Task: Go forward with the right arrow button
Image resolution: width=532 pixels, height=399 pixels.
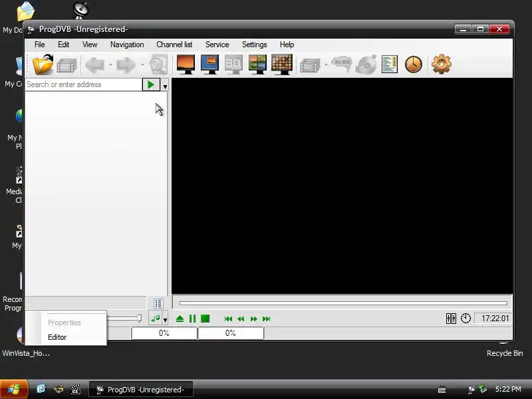Action: pyautogui.click(x=126, y=65)
